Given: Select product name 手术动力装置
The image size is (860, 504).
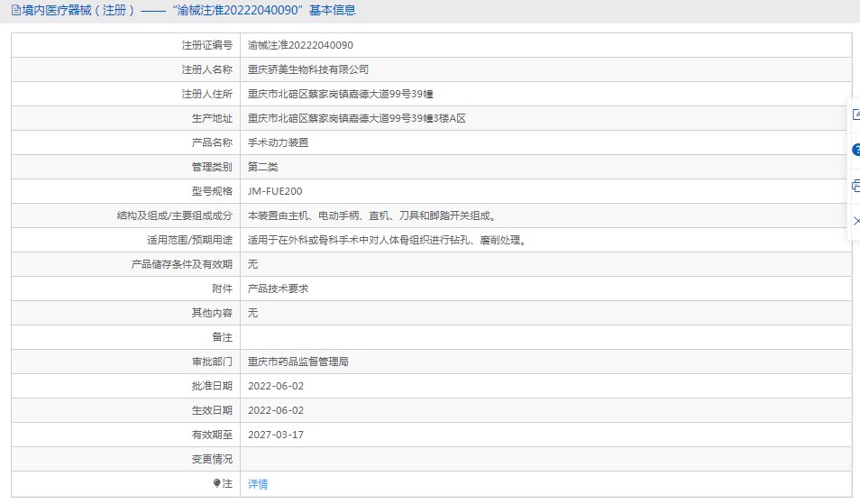Looking at the screenshot, I should pyautogui.click(x=278, y=142).
